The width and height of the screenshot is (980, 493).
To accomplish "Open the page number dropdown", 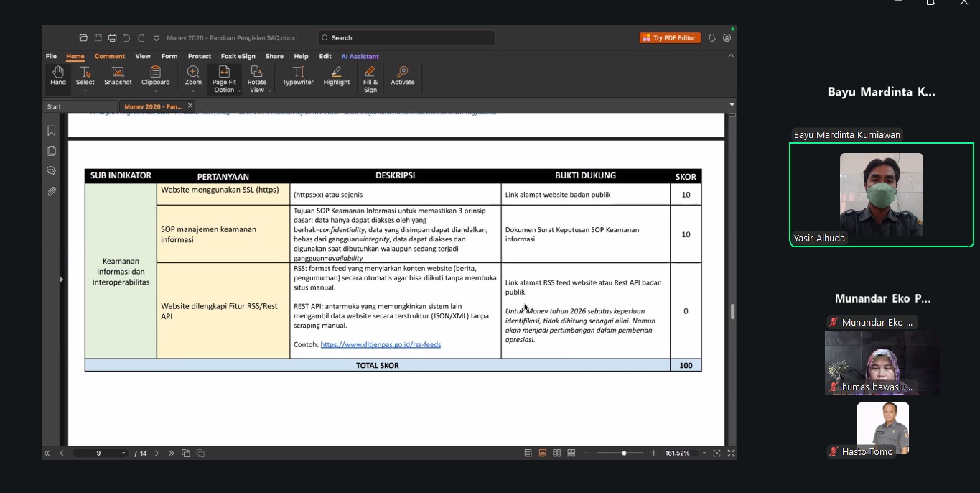I will click(123, 453).
